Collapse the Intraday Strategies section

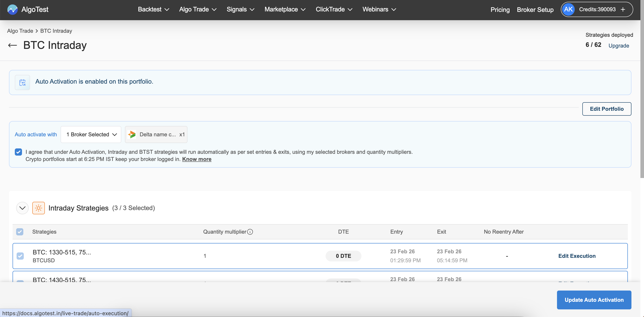(x=22, y=208)
